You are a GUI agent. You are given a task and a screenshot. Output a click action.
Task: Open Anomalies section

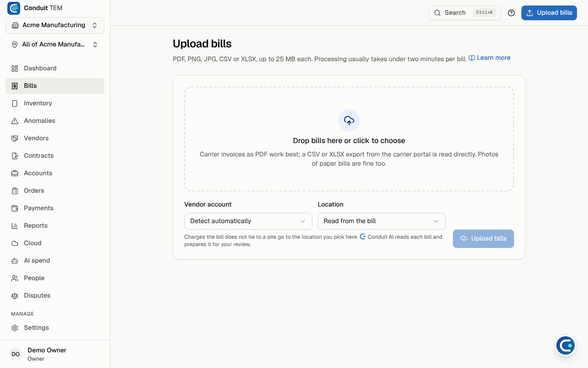pyautogui.click(x=55, y=121)
